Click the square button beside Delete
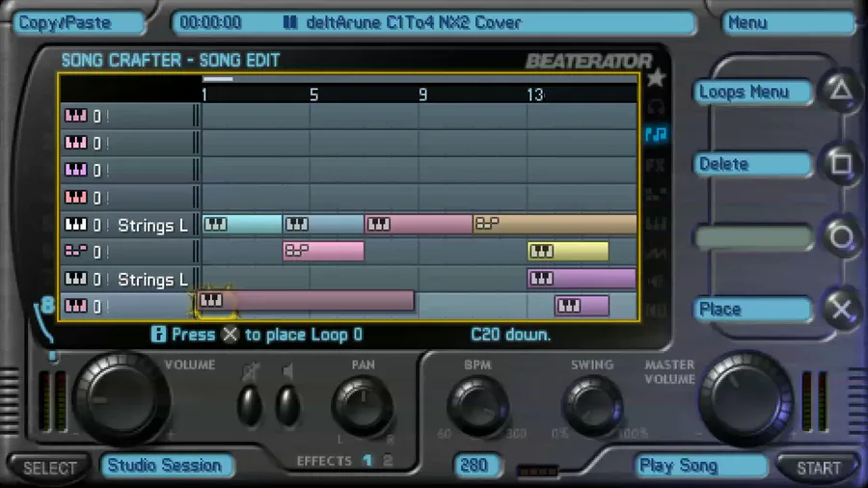This screenshot has width=868, height=488. click(x=841, y=164)
